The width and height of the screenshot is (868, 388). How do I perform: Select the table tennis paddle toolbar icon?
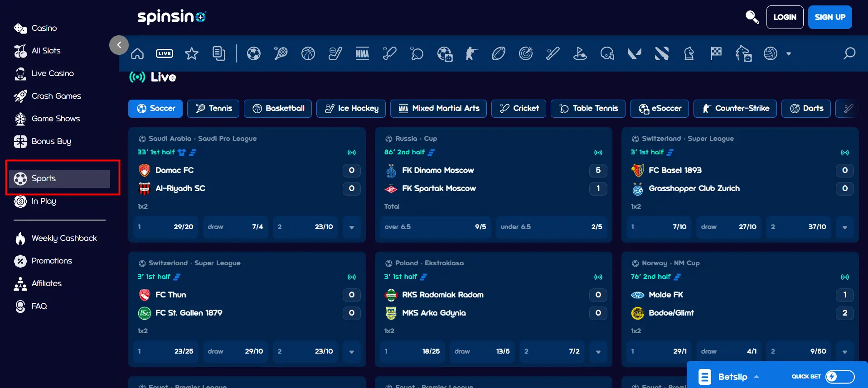pyautogui.click(x=417, y=54)
